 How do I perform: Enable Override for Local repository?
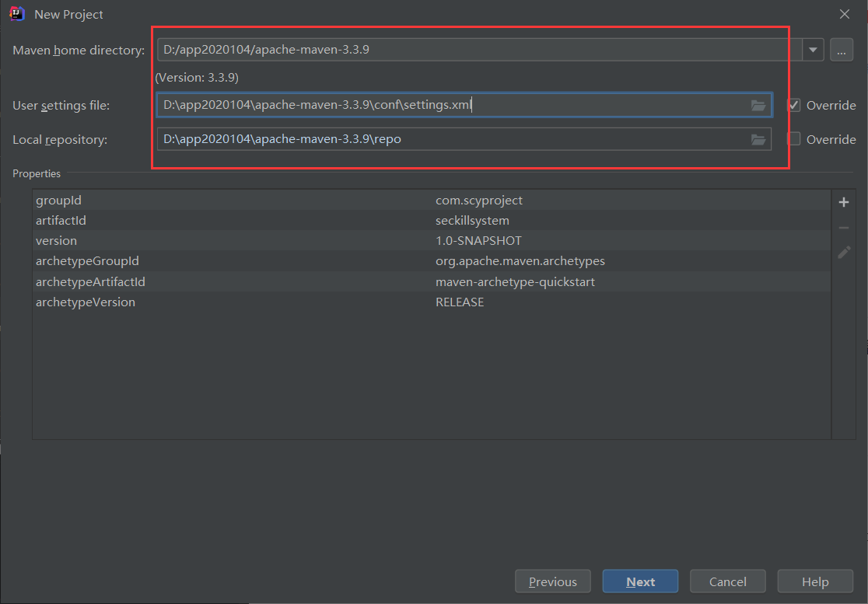[794, 139]
